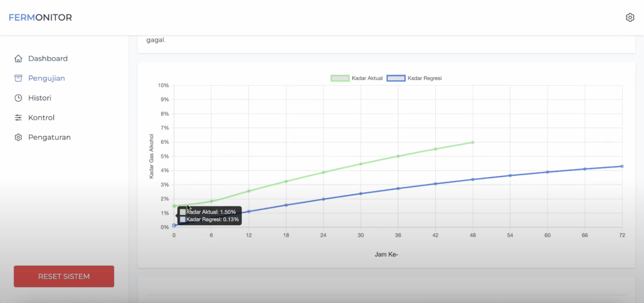
Task: Hide the Kadar Regresi series label
Action: point(424,78)
